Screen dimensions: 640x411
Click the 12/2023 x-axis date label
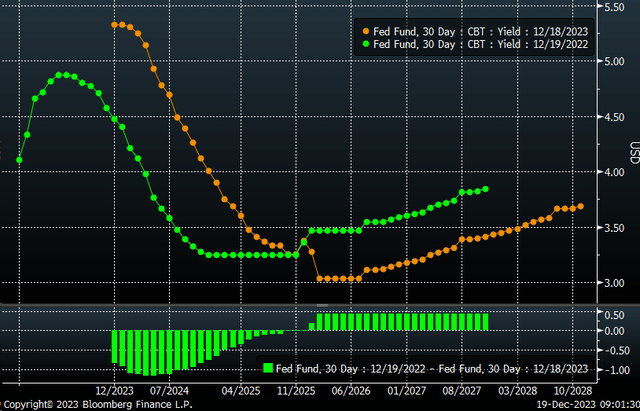click(114, 391)
